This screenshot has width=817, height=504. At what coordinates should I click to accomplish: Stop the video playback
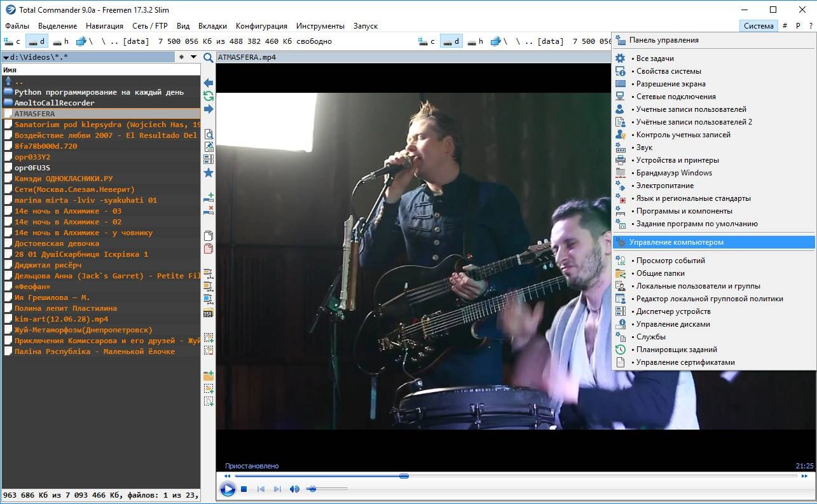point(244,489)
